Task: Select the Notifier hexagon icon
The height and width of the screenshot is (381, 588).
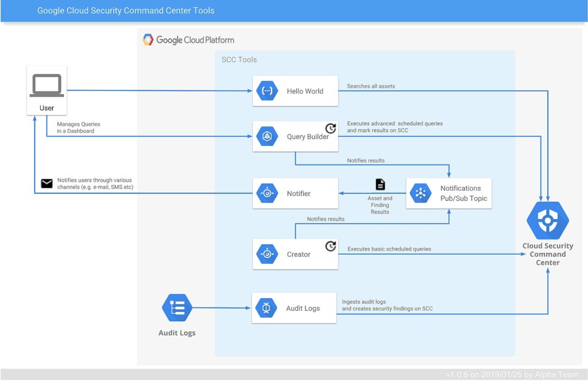Action: pyautogui.click(x=267, y=193)
